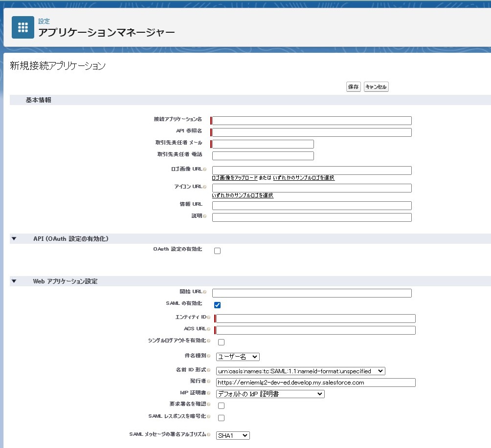Tick the 要求署名を確認 checkbox
This screenshot has height=448, width=491.
[x=222, y=406]
